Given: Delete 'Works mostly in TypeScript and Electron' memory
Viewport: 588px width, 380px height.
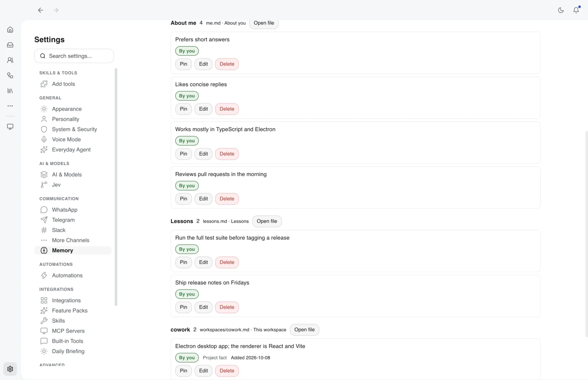Looking at the screenshot, I should click(227, 154).
